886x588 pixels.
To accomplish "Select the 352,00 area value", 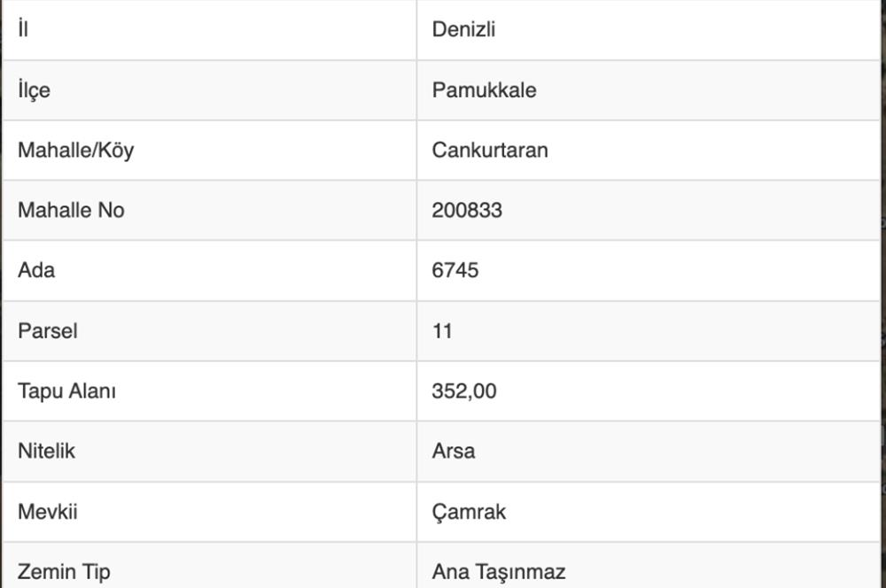I will [464, 391].
